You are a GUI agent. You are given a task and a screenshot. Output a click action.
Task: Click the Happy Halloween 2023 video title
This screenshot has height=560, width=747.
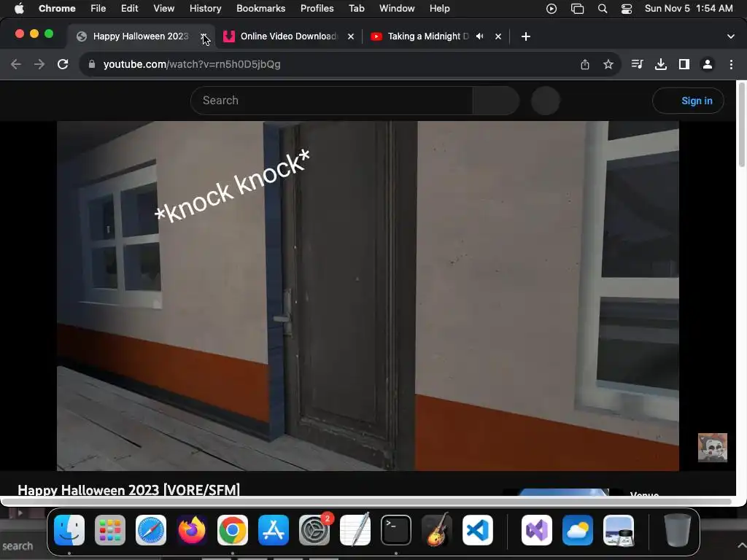(128, 489)
